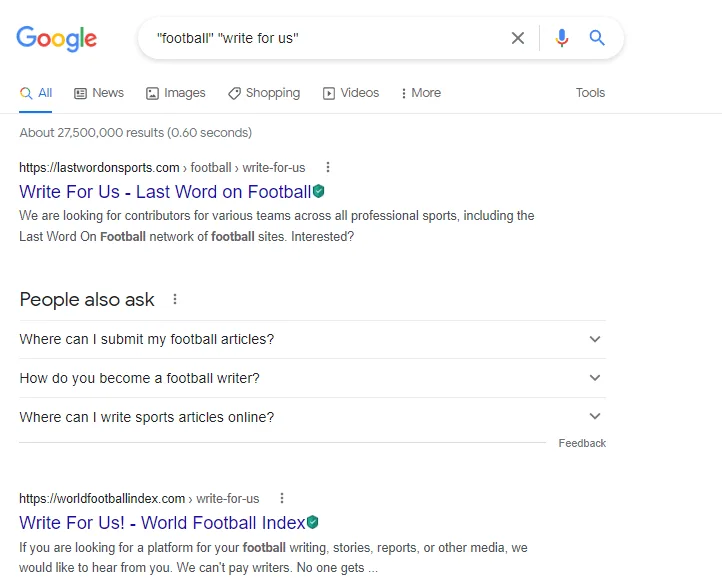Expand "How do you become a football writer?"
This screenshot has width=722, height=578.
pos(595,378)
